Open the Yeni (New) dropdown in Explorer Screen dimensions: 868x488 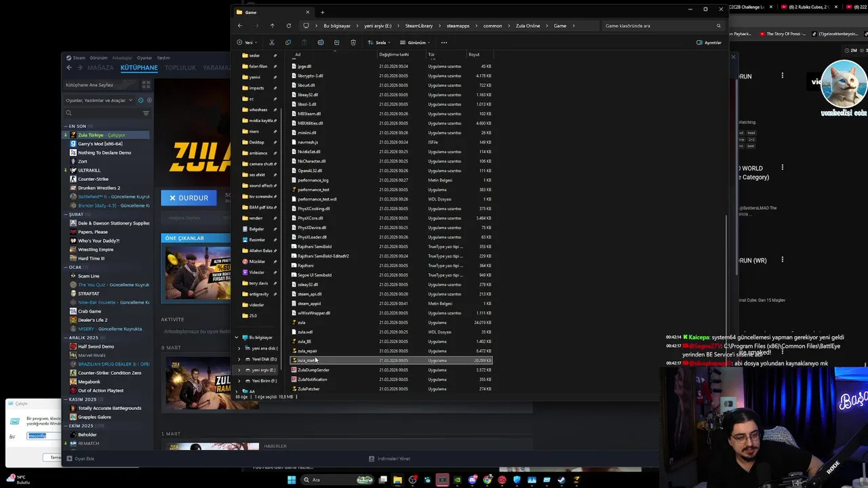tap(248, 43)
